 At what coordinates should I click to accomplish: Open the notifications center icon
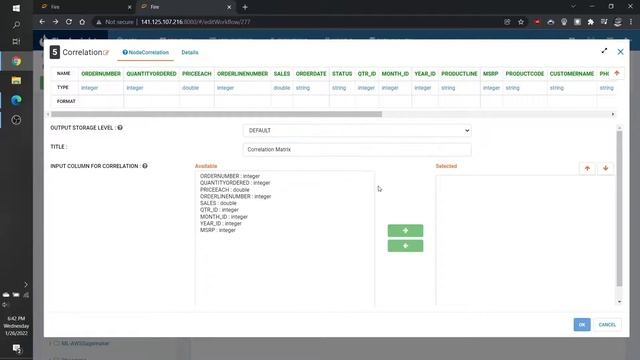click(x=16, y=349)
